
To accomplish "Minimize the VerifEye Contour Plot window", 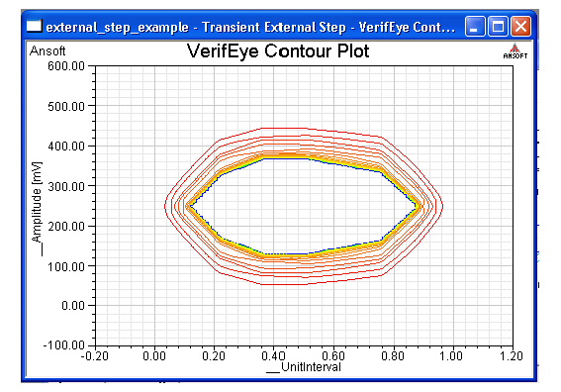I will click(x=475, y=27).
